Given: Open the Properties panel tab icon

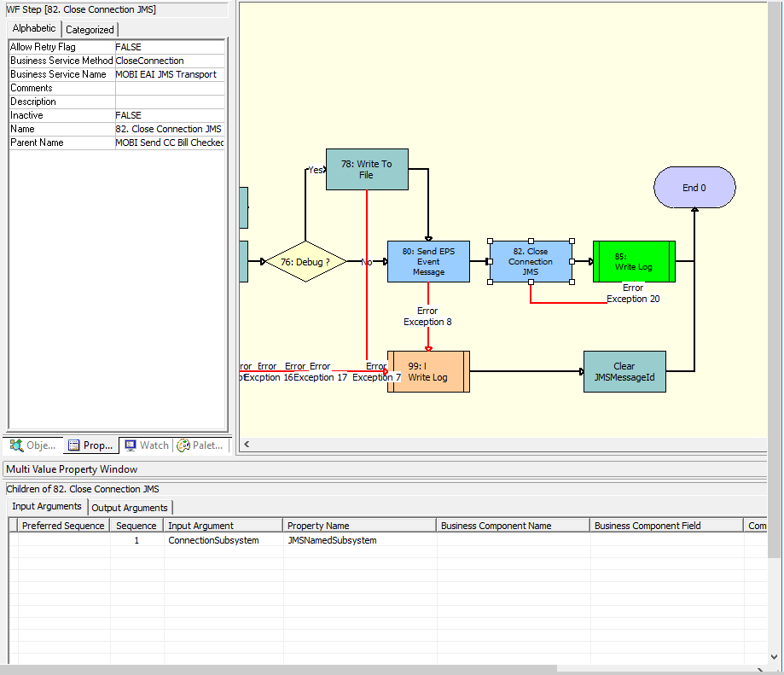Looking at the screenshot, I should click(73, 445).
